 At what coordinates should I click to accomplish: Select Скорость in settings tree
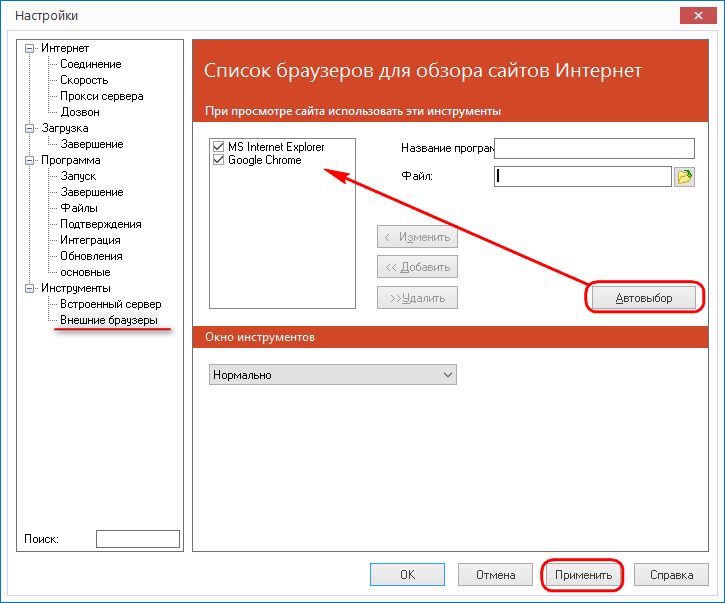(84, 80)
